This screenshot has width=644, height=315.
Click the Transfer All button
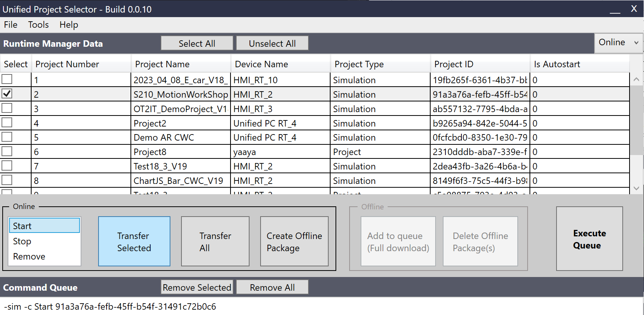[215, 241]
